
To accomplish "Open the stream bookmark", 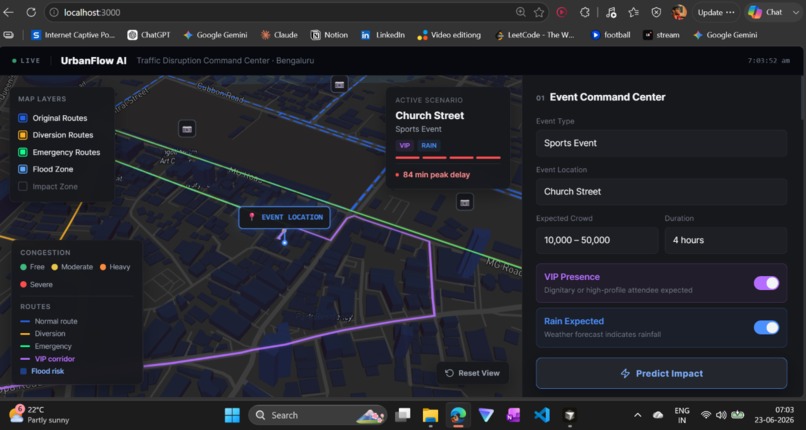I will point(662,35).
